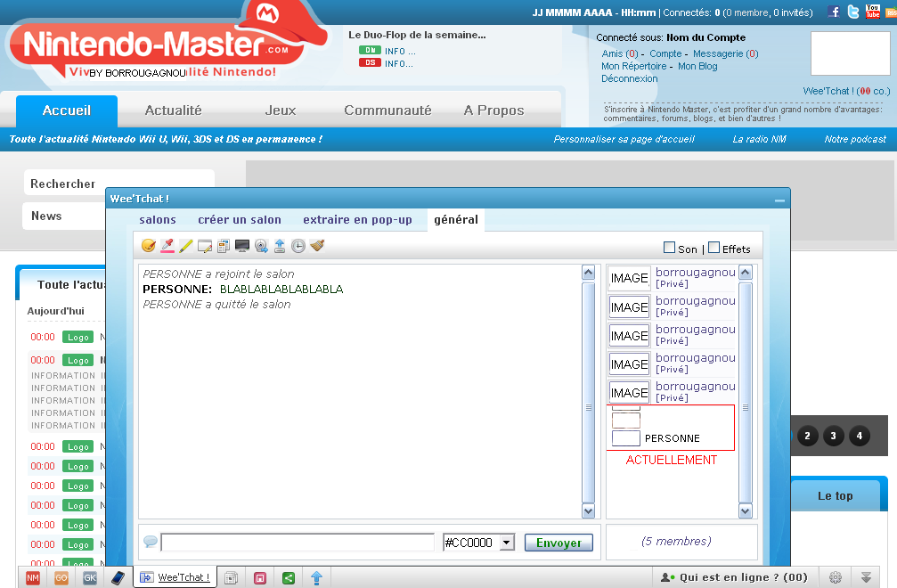The image size is (897, 588).
Task: Open the smiley face emoticon picker
Action: 149,245
